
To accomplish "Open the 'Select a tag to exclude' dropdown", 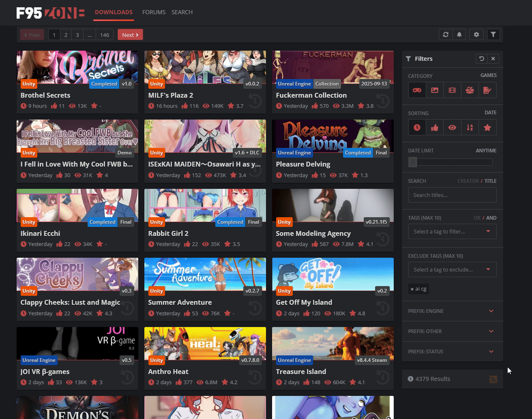I will point(453,270).
